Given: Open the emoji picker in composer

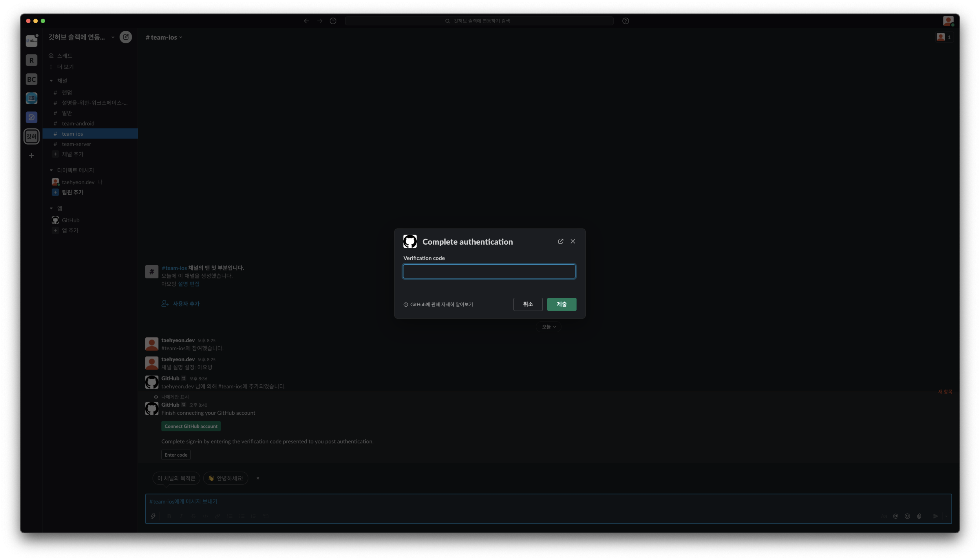Looking at the screenshot, I should [907, 516].
